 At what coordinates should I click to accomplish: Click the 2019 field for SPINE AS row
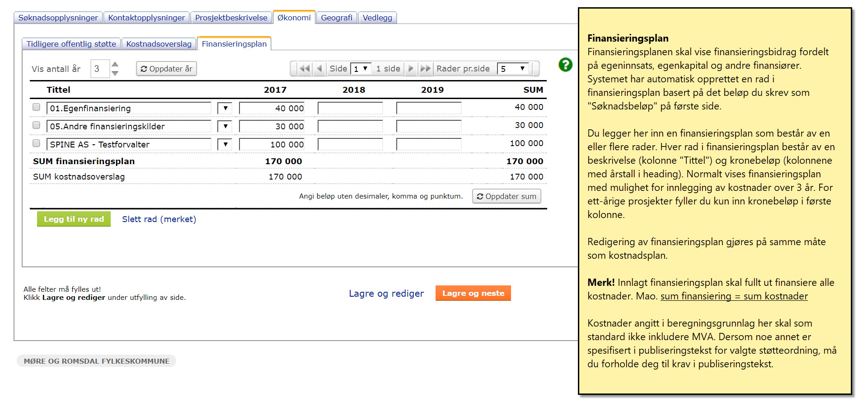click(429, 144)
